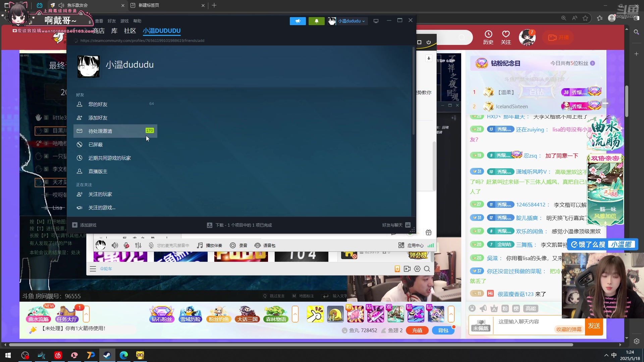The image size is (644, 362).
Task: Open Steam downloads status 下载
Action: 239,225
